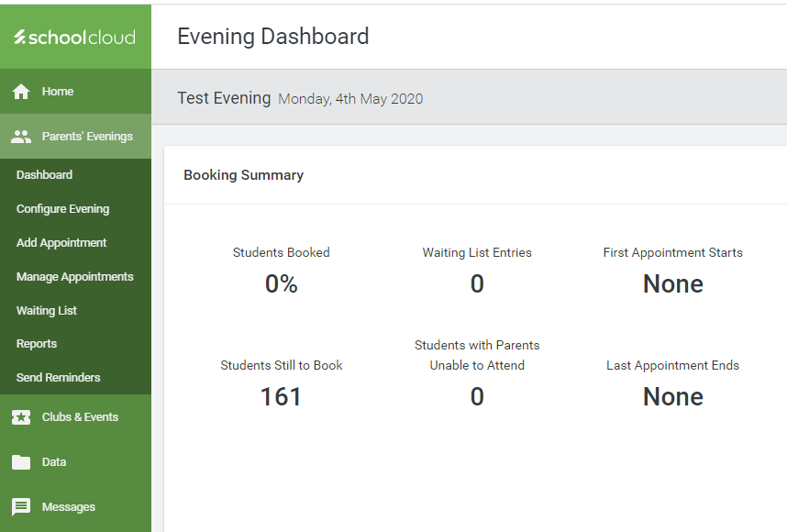Screen dimensions: 787x532
Task: Select Add Appointment in sidebar
Action: point(61,243)
